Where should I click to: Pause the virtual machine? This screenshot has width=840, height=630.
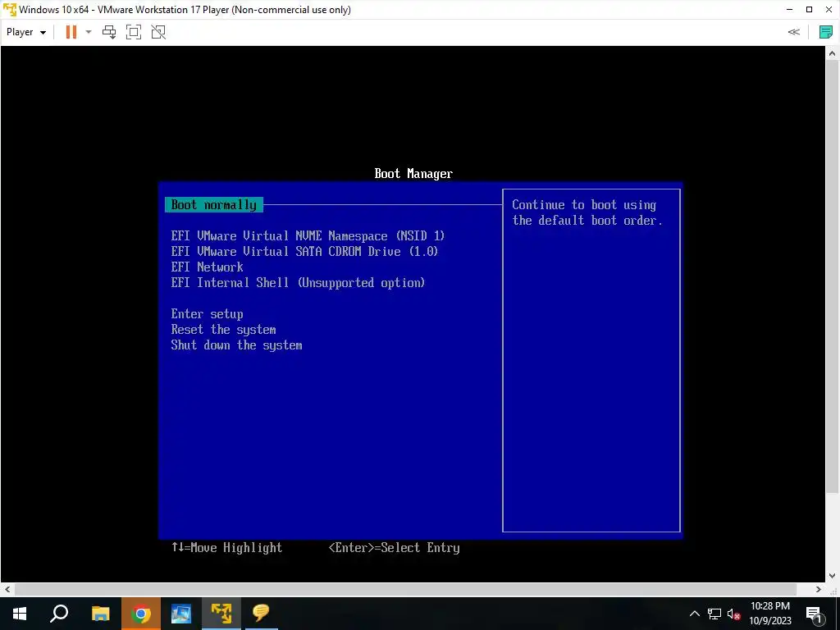coord(71,32)
